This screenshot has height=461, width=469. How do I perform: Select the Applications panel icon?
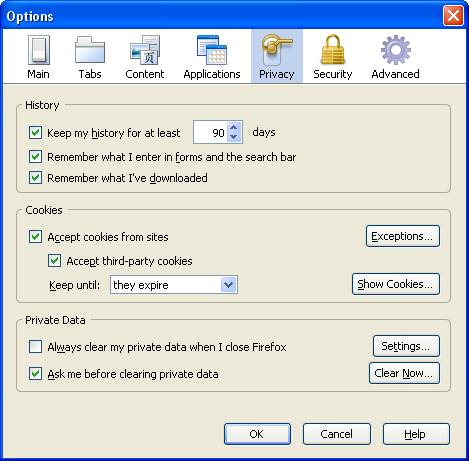click(212, 50)
